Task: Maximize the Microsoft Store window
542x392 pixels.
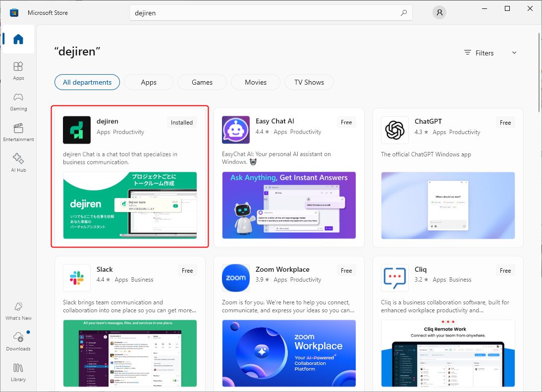Action: coord(507,8)
